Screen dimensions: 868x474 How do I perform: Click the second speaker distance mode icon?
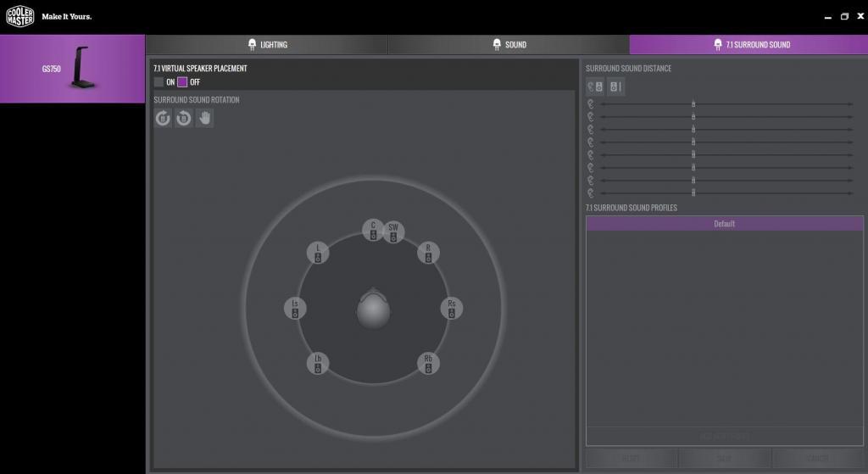point(615,86)
